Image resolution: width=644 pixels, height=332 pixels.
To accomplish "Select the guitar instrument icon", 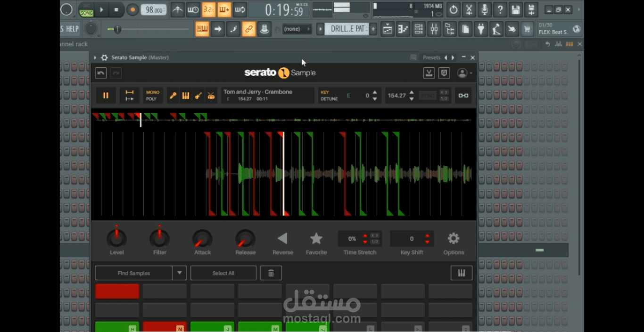I will pos(198,96).
